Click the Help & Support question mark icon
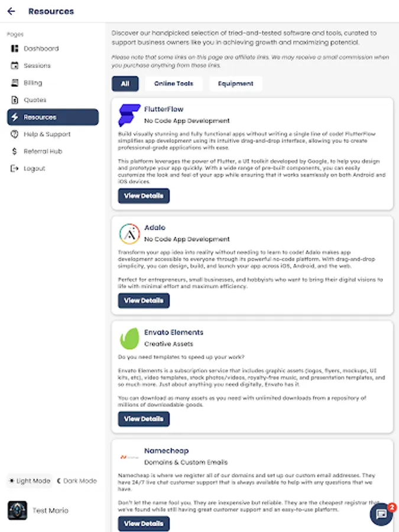This screenshot has width=399, height=532. 16,134
